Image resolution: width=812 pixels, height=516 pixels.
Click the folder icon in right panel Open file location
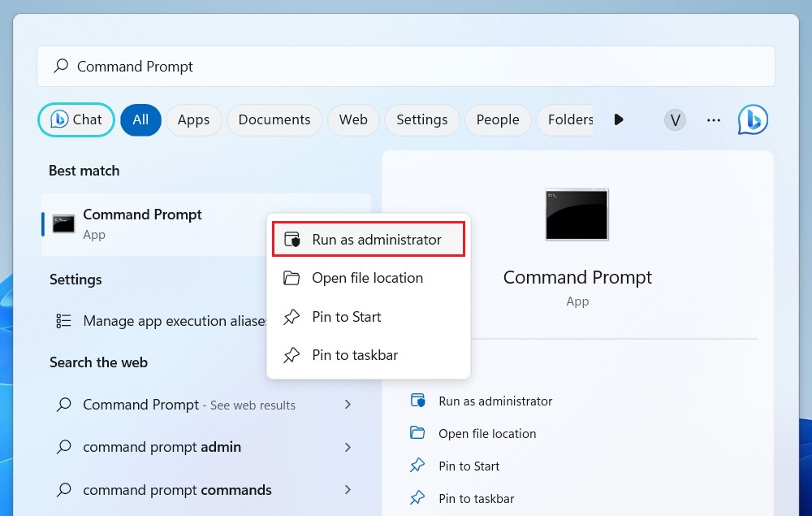coord(417,433)
